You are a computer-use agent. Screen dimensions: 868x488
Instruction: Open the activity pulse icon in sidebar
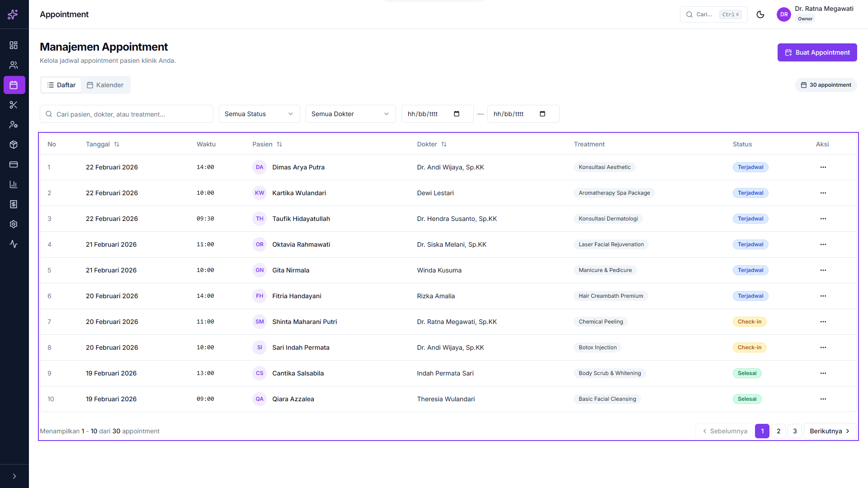click(x=14, y=244)
